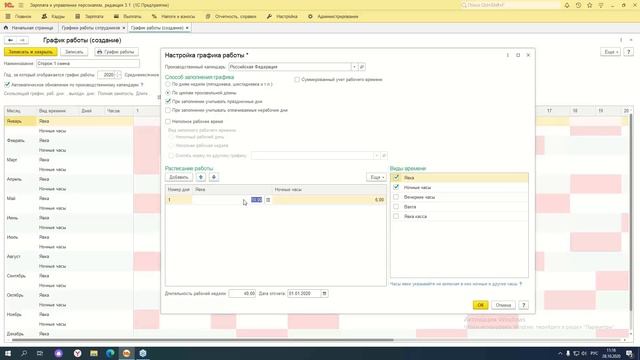Click day number 1 cell in schedule
The height and width of the screenshot is (360, 640).
179,200
